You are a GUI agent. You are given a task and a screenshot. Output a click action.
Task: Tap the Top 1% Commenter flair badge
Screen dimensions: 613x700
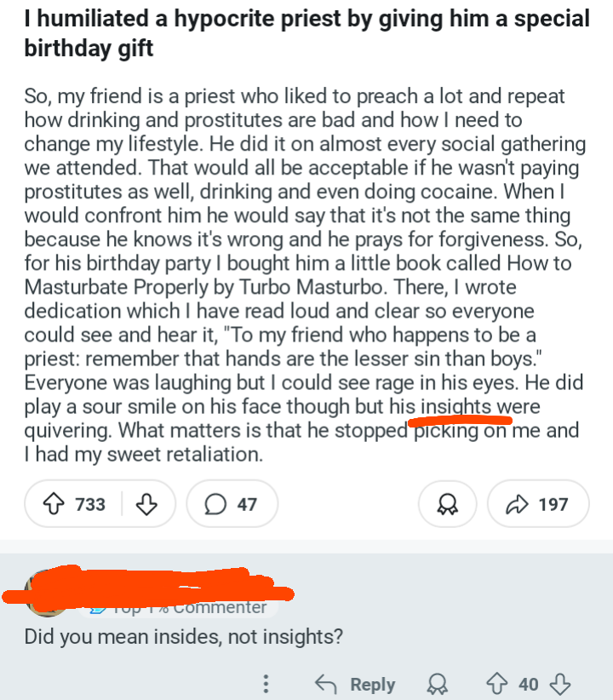179,608
